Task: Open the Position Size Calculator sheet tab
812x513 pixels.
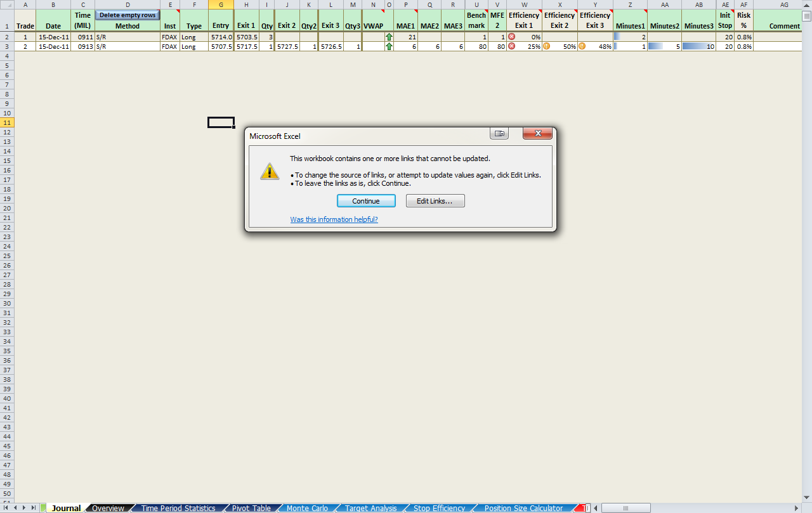Action: point(523,508)
